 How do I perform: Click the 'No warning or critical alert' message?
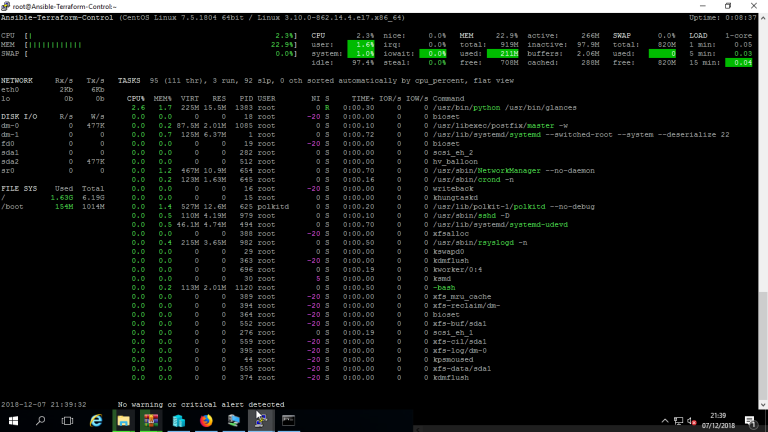pyautogui.click(x=201, y=404)
